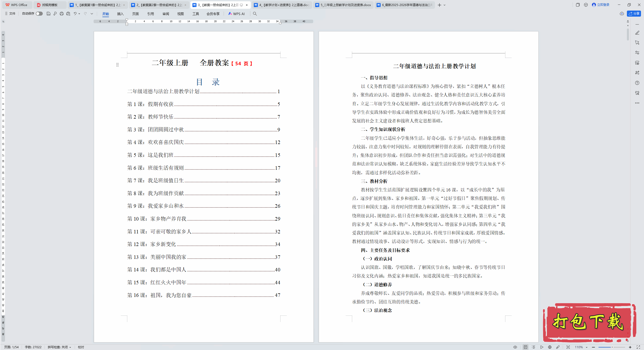Toggle the 自动保存 auto-save switch
The height and width of the screenshot is (350, 644).
39,14
